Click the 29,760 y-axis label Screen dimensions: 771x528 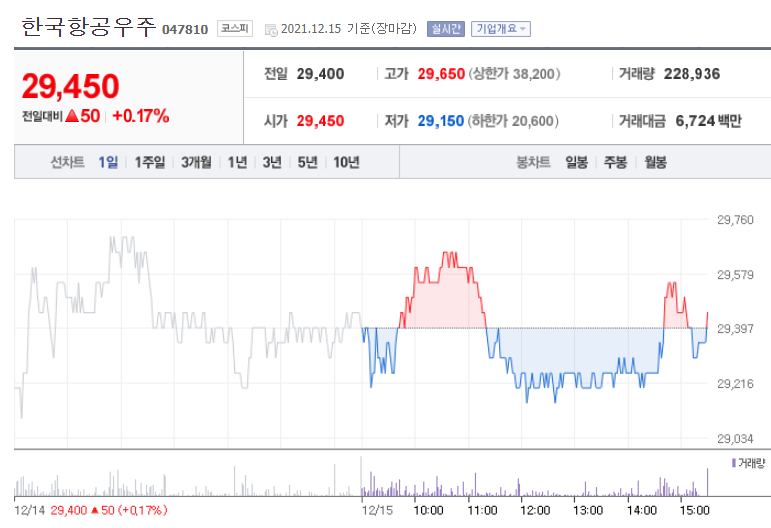(735, 220)
